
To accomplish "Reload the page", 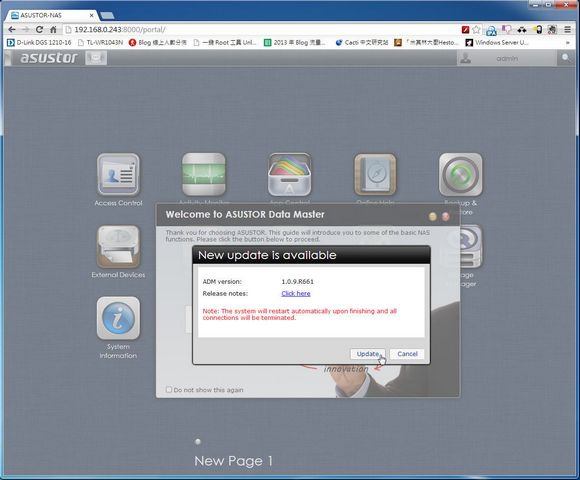I will coord(39,30).
